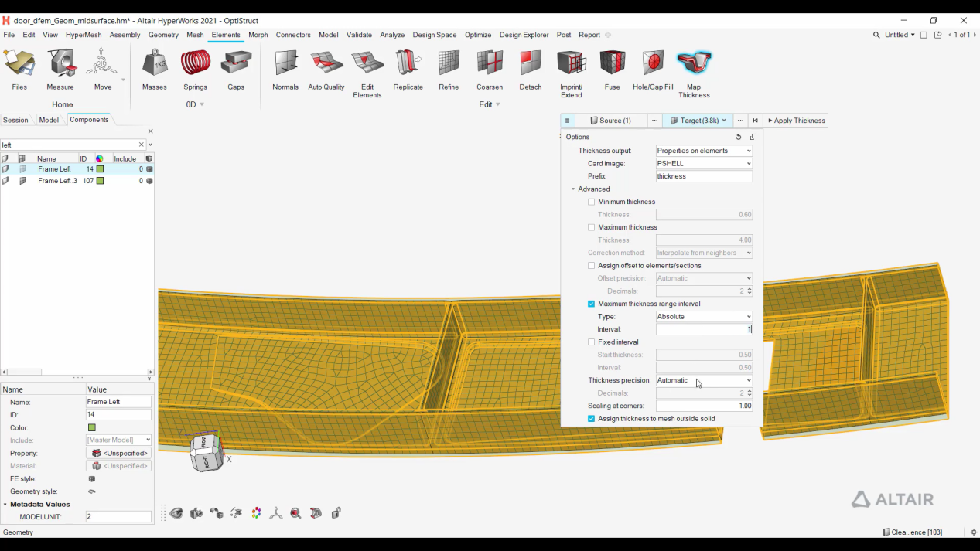
Task: Collapse the Metadata Values section
Action: point(5,505)
